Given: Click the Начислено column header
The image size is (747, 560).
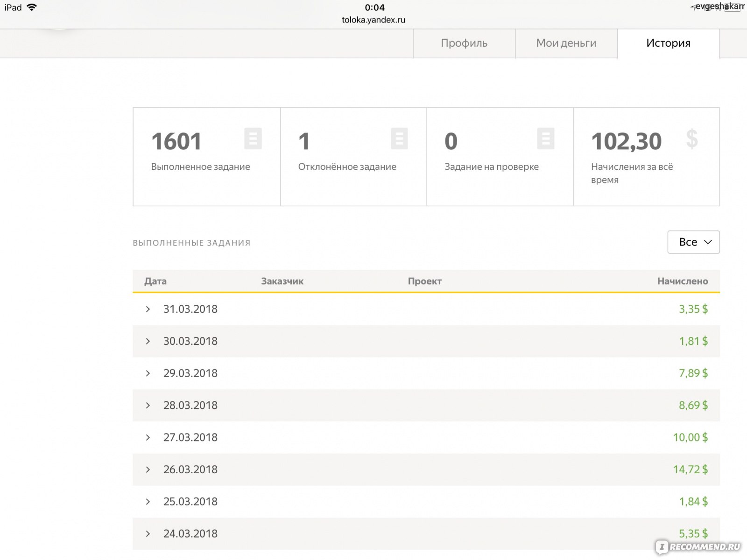Looking at the screenshot, I should (683, 281).
